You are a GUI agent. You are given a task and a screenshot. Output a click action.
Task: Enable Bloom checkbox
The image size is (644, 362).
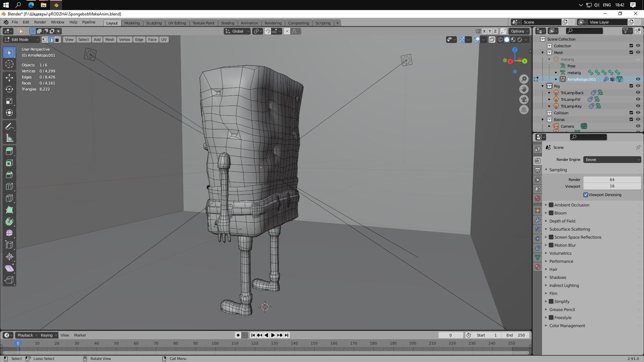click(551, 213)
